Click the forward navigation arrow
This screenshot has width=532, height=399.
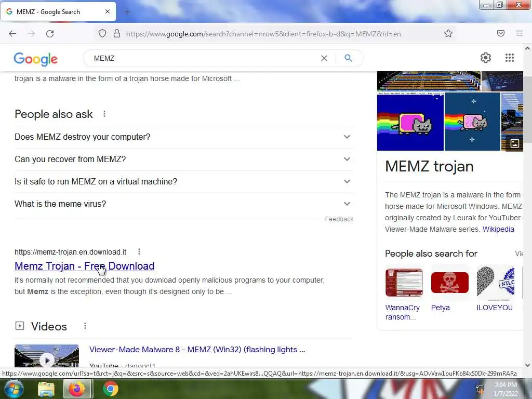31,34
